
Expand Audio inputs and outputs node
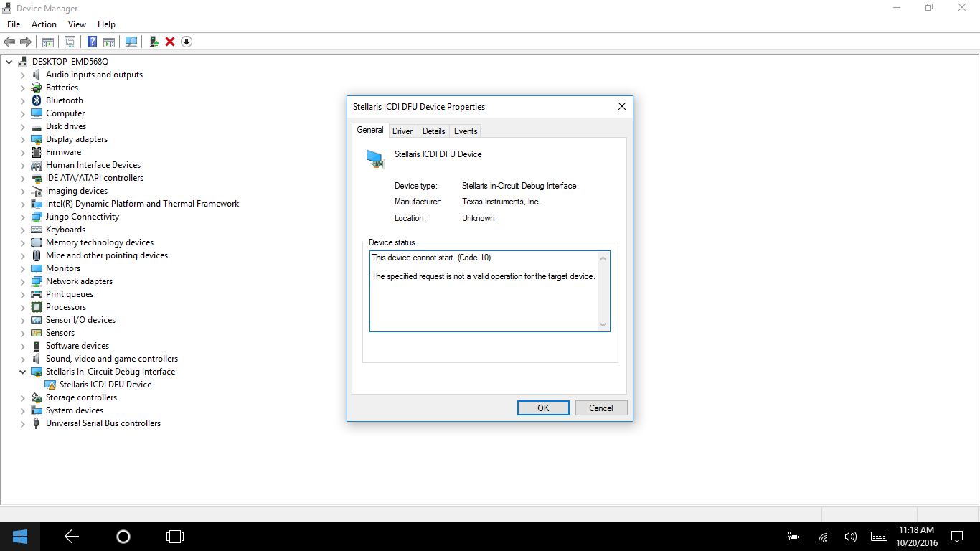pos(23,75)
